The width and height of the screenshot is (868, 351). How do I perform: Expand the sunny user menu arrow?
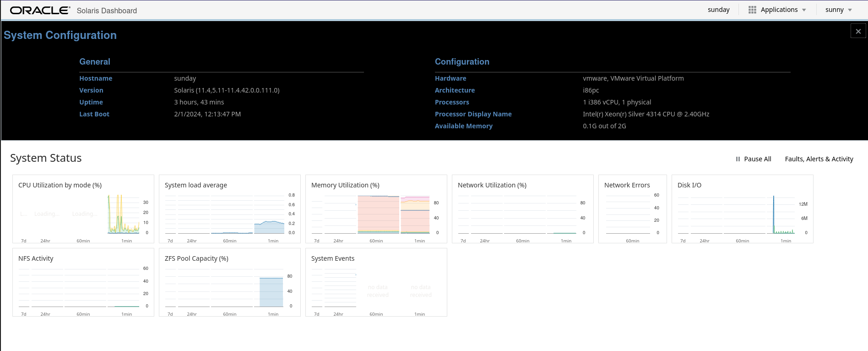tap(850, 10)
